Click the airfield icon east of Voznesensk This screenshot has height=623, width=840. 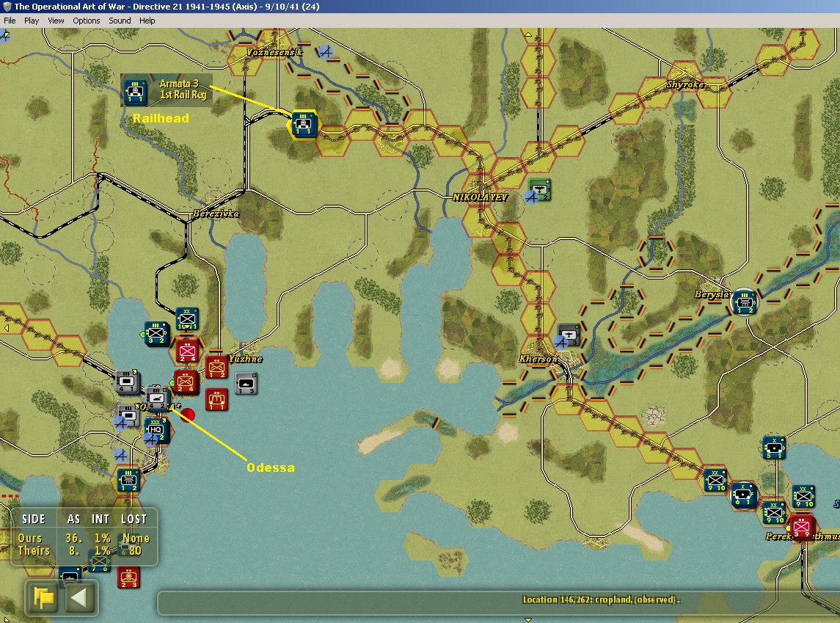(325, 52)
